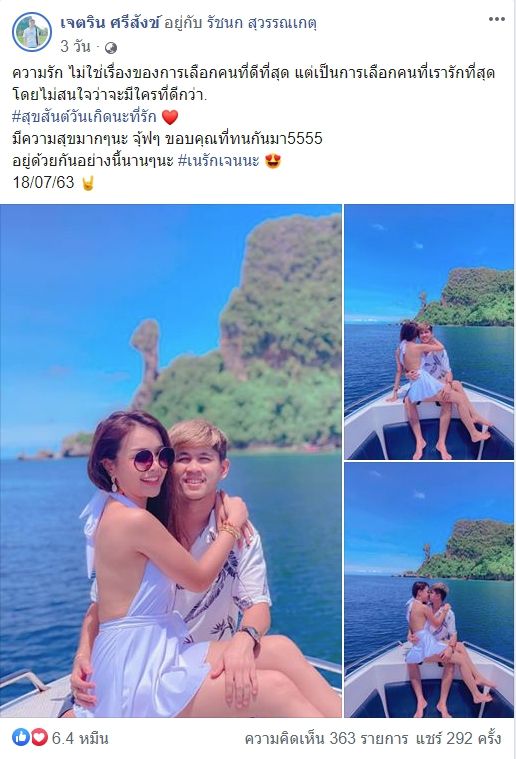
Task: Open the three-dot post options menu
Action: (x=497, y=19)
